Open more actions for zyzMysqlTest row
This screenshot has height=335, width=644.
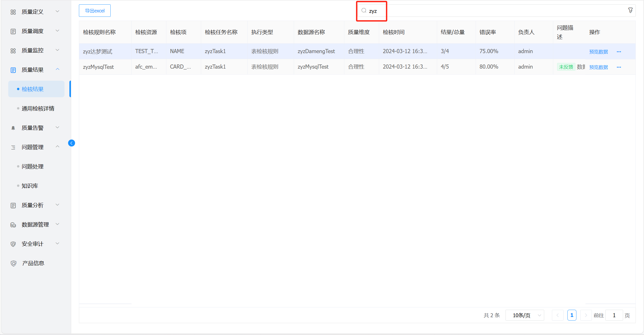619,67
